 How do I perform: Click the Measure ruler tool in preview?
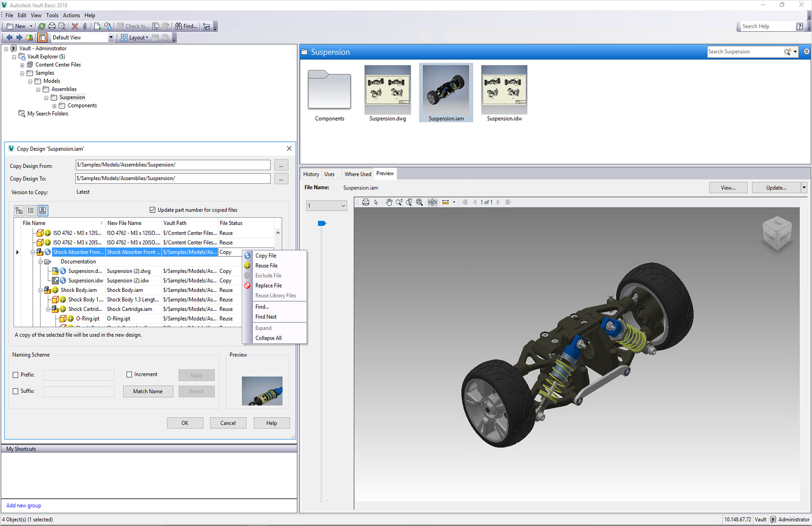(x=445, y=202)
